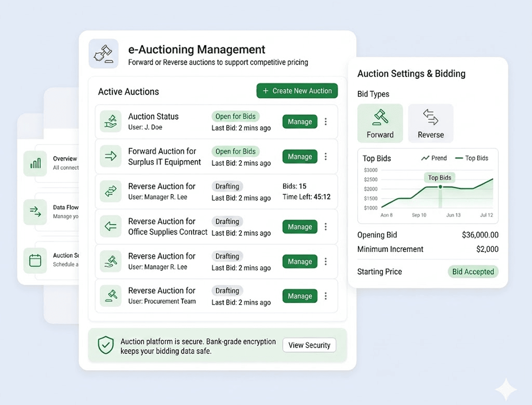Open the Overview sidebar item
Image resolution: width=532 pixels, height=405 pixels.
coord(51,163)
